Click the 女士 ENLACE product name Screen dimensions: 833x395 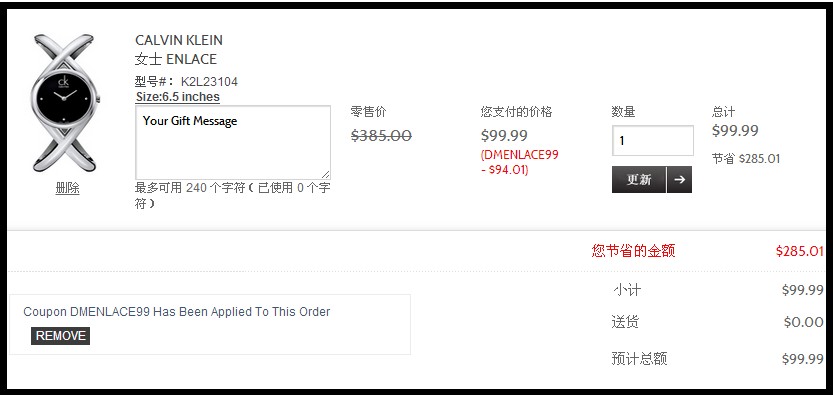coord(176,59)
